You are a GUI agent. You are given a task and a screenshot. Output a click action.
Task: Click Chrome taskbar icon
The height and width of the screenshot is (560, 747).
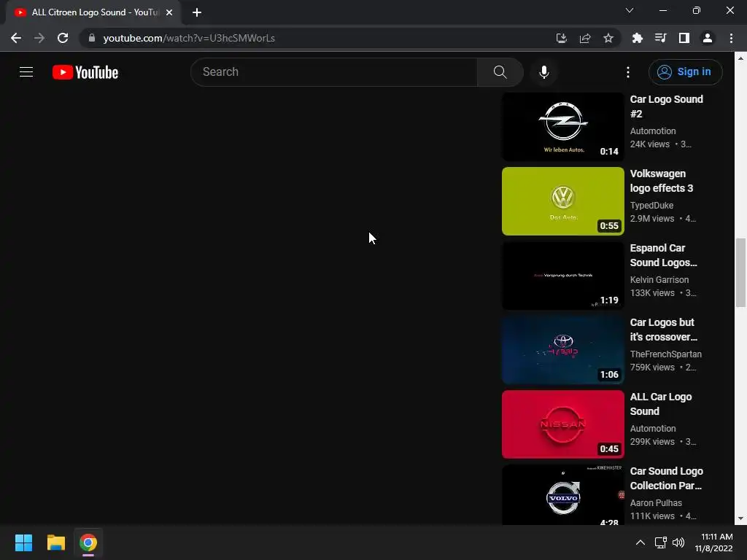(x=88, y=542)
